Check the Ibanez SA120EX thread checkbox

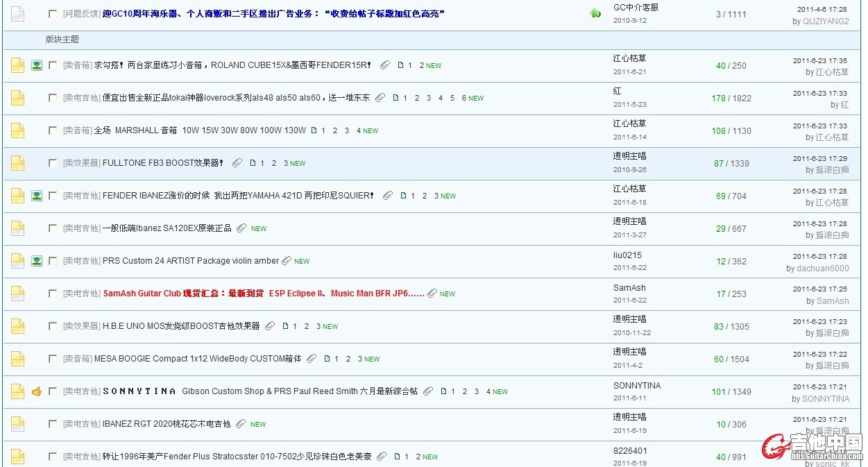53,228
